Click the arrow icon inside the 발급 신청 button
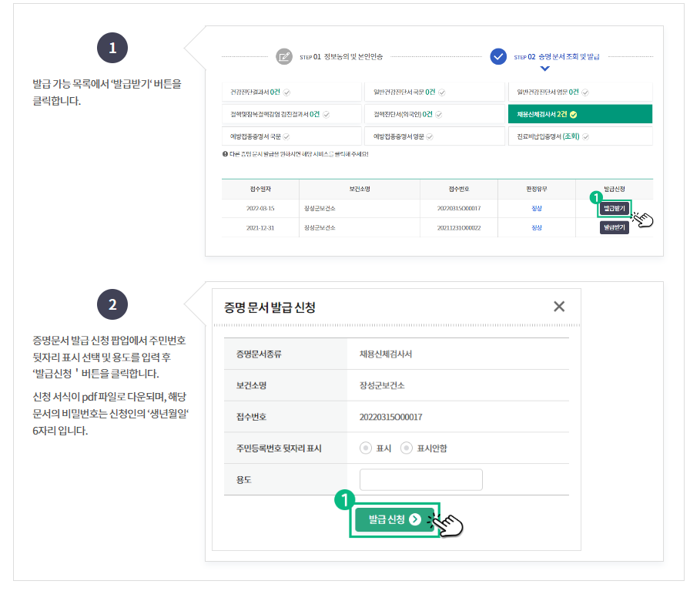Screen dimensions: 700x591 tap(414, 519)
